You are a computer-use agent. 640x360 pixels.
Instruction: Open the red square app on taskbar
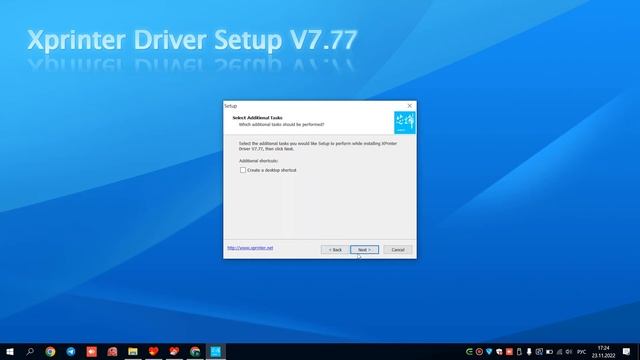(91, 351)
